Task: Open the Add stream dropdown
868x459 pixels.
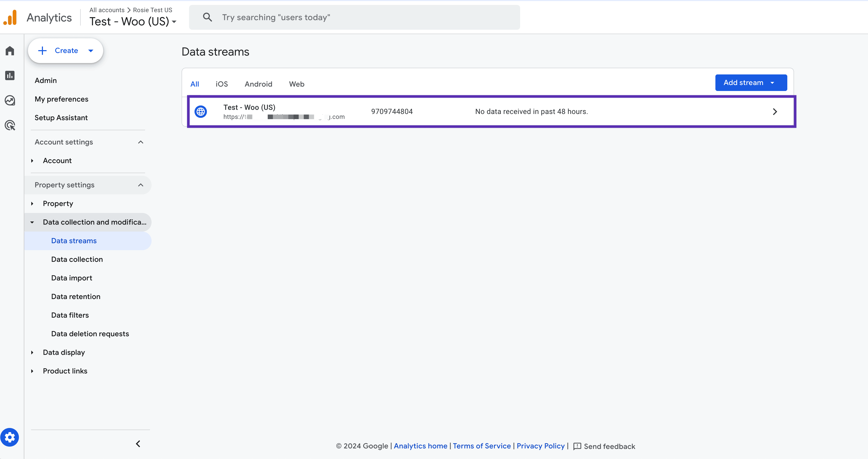Action: tap(751, 82)
